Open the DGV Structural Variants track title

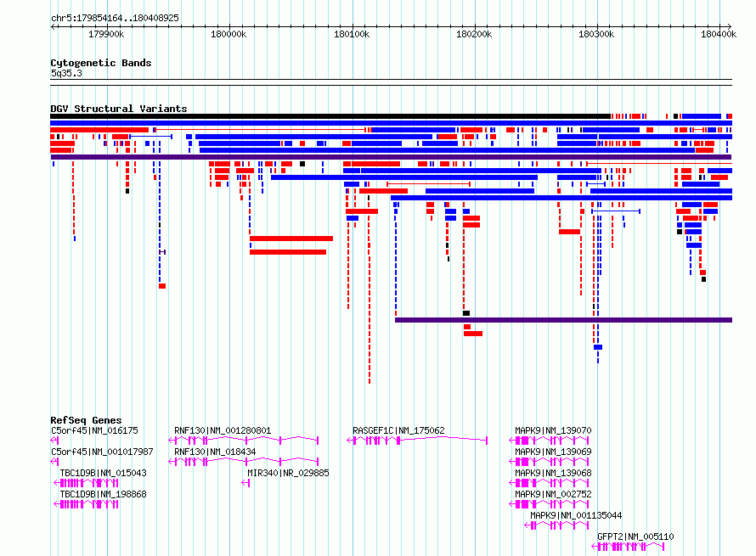tap(119, 109)
